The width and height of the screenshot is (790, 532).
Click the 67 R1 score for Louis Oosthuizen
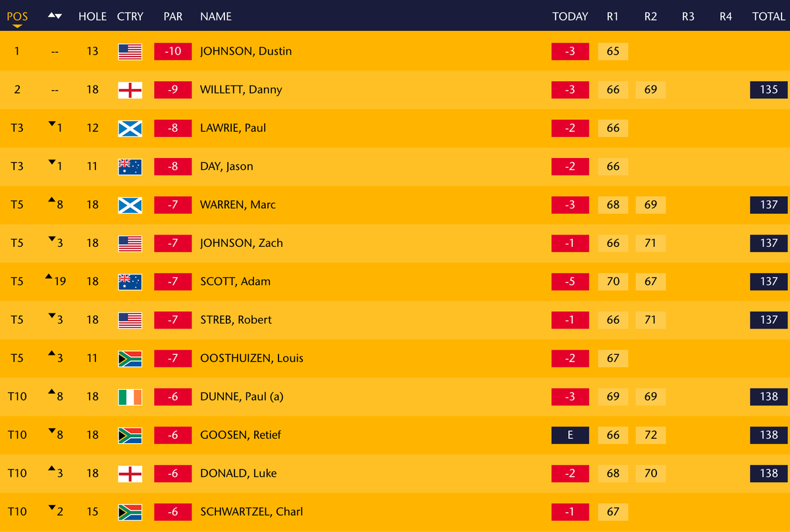click(x=613, y=358)
